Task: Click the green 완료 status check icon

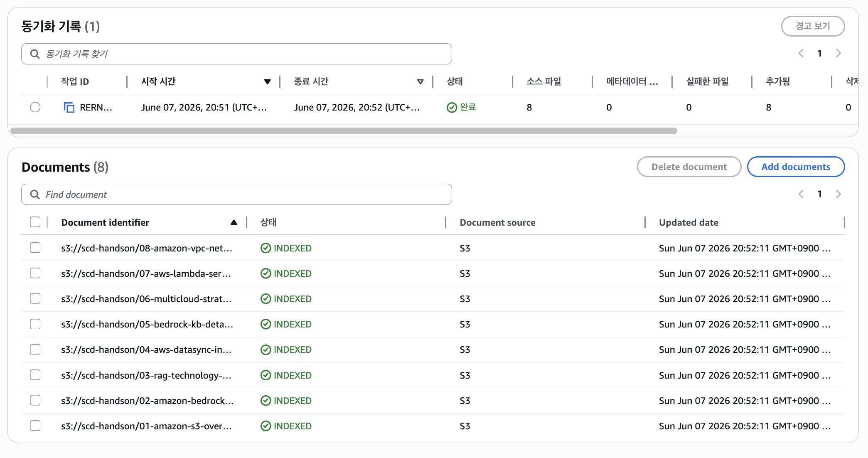Action: pyautogui.click(x=452, y=108)
